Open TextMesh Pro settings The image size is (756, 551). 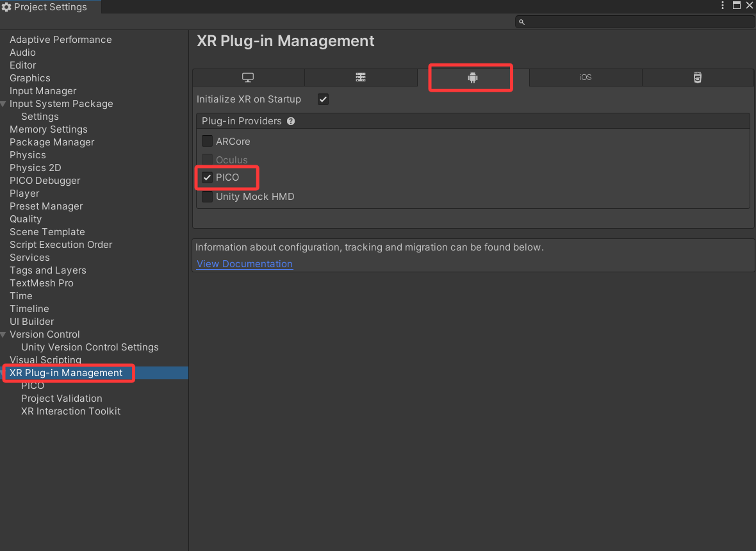[x=42, y=283]
